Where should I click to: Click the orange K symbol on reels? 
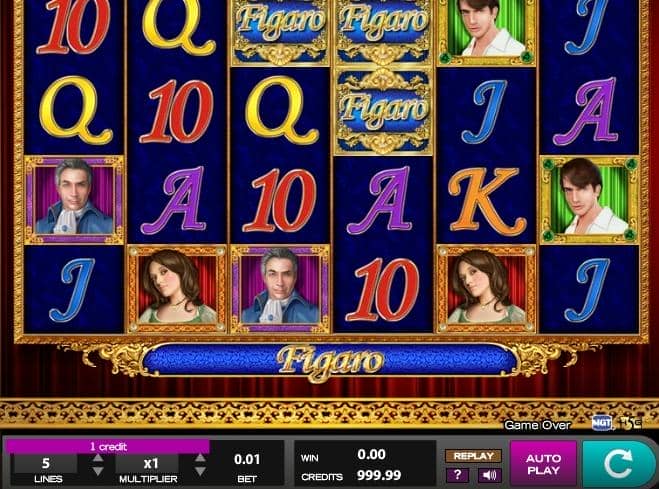pyautogui.click(x=486, y=200)
